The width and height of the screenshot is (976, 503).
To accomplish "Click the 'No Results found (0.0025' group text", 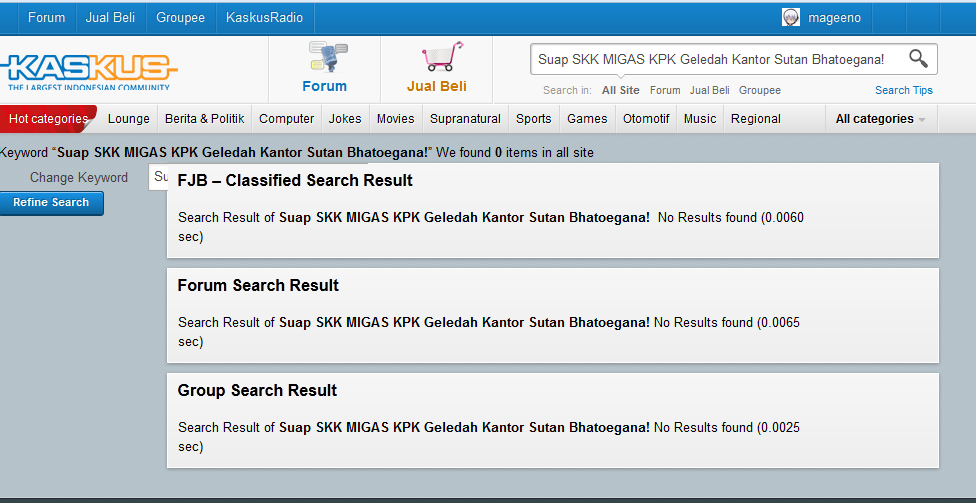I will (727, 428).
